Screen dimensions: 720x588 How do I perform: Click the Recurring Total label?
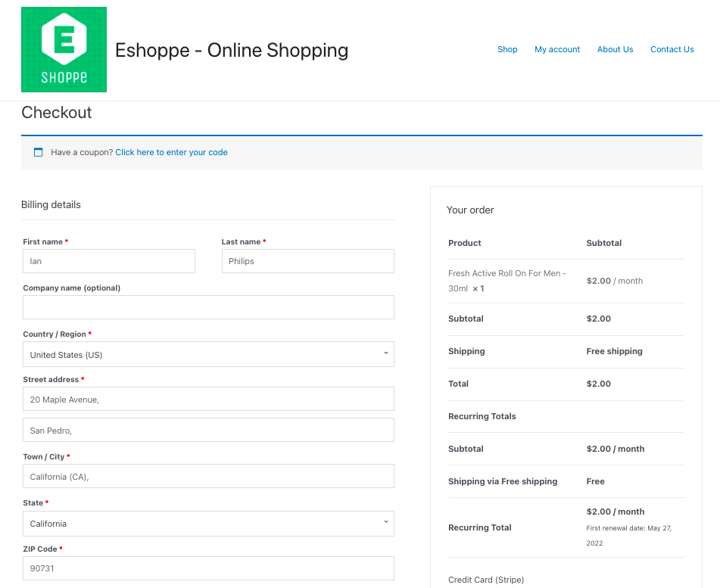480,527
